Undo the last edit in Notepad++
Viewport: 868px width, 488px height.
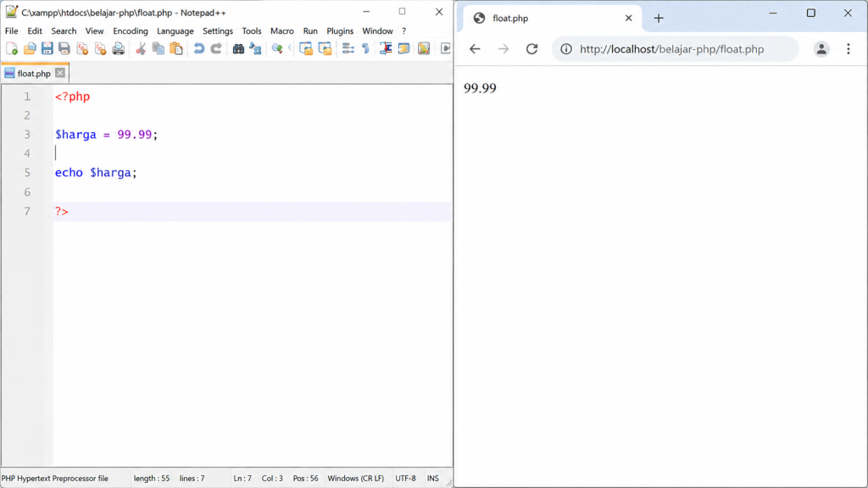point(198,48)
